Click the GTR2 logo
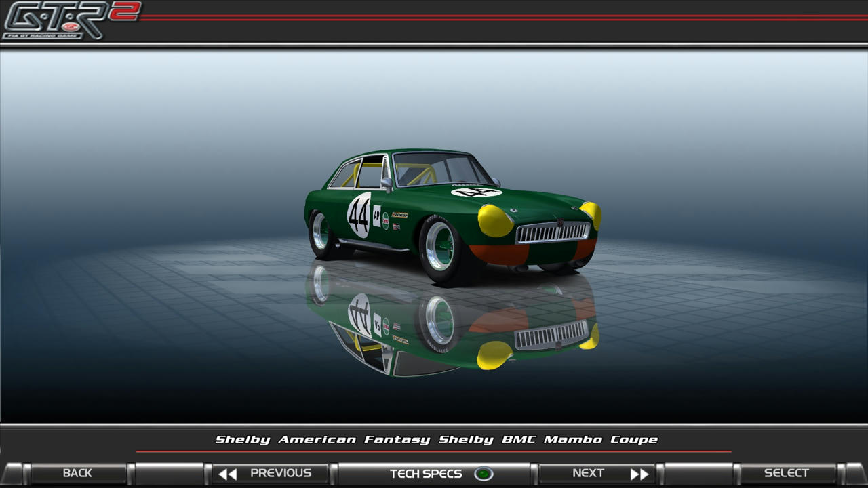The image size is (868, 488). (71, 20)
